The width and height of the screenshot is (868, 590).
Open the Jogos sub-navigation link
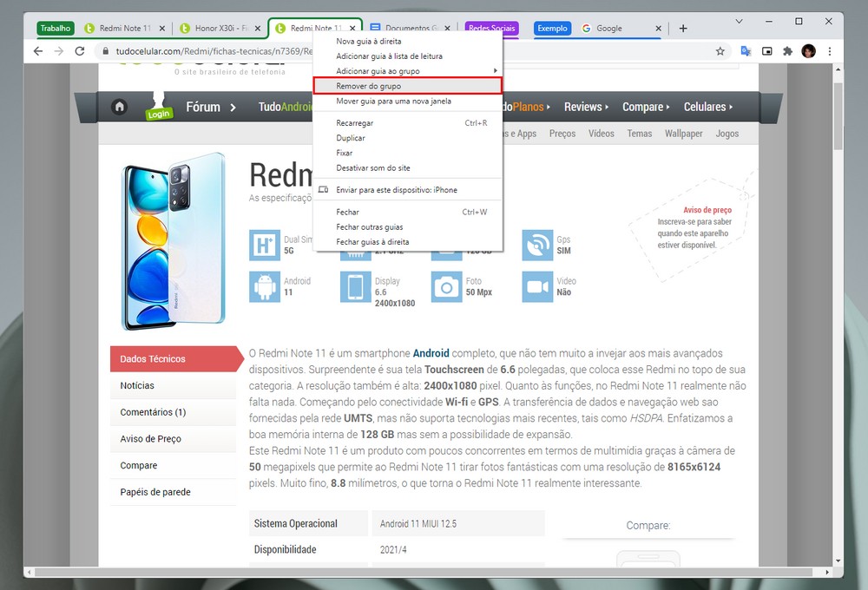point(727,134)
